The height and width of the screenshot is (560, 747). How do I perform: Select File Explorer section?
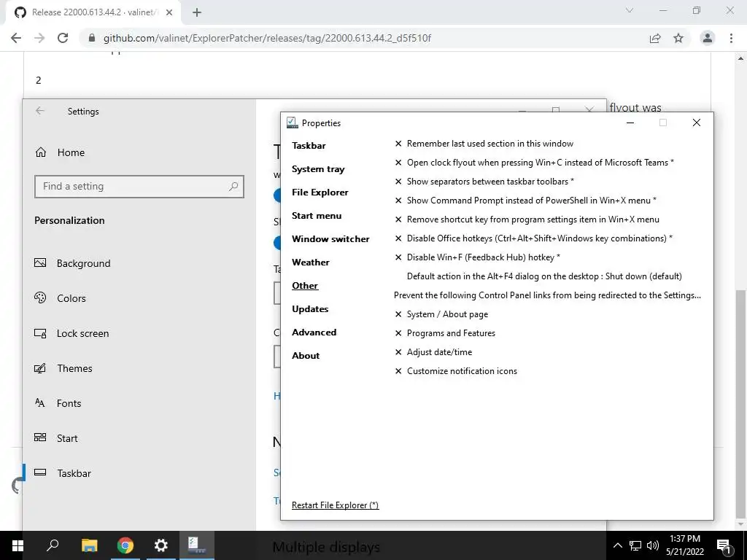pos(320,192)
